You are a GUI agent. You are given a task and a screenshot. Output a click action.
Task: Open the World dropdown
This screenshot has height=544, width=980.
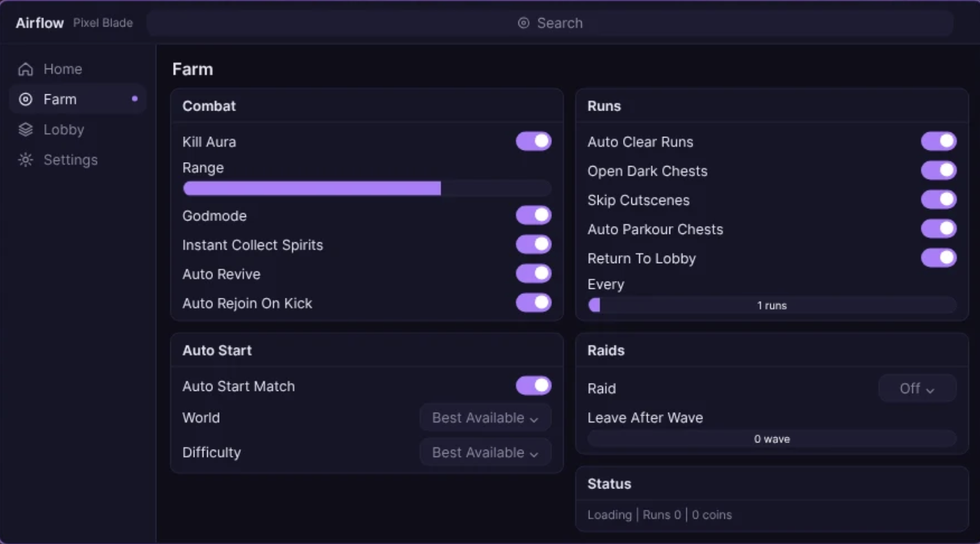pyautogui.click(x=485, y=418)
